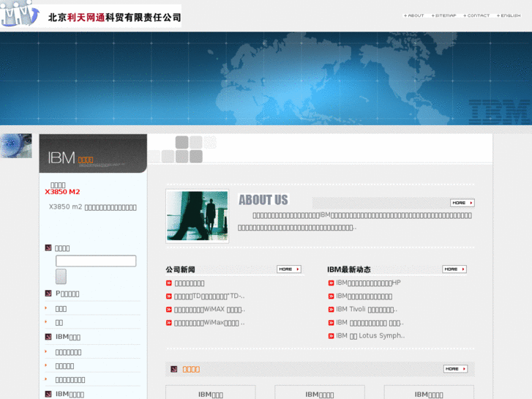Click red arrow icon beside first company news
Screen dimensions: 532x399
pos(169,283)
